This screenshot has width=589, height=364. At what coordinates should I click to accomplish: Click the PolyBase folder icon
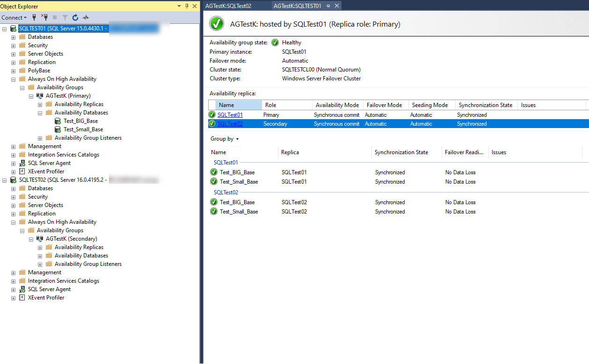[x=22, y=71]
